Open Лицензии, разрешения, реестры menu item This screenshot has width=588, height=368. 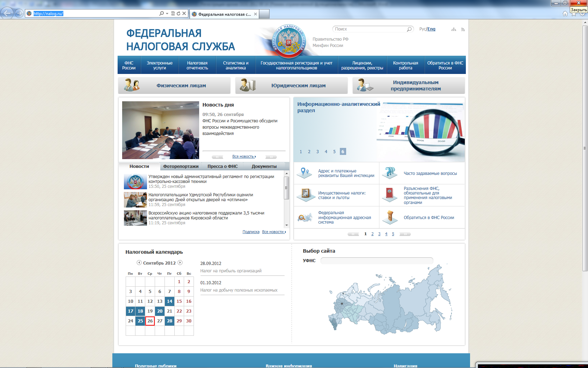pos(362,66)
